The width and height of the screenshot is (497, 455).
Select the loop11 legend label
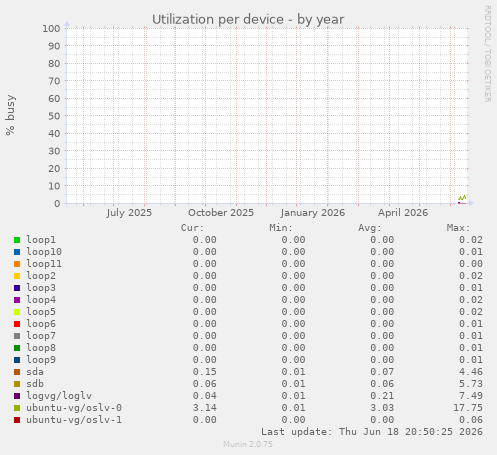(44, 264)
